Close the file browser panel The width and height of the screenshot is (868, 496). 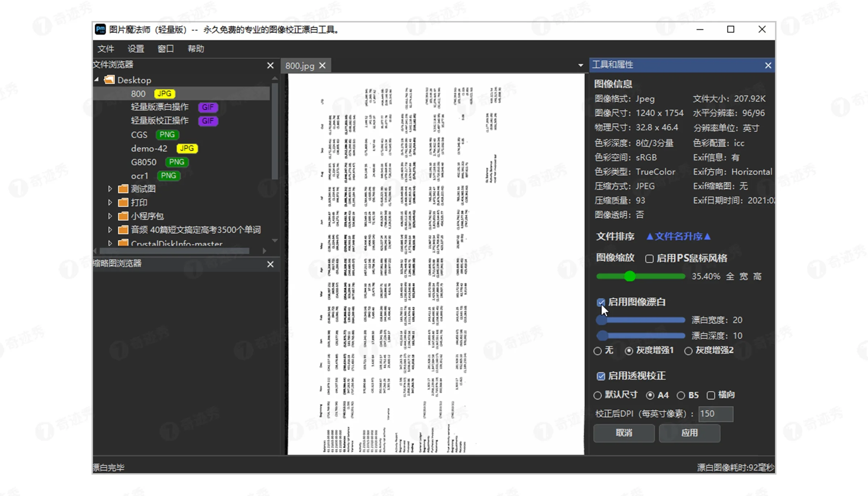[270, 65]
